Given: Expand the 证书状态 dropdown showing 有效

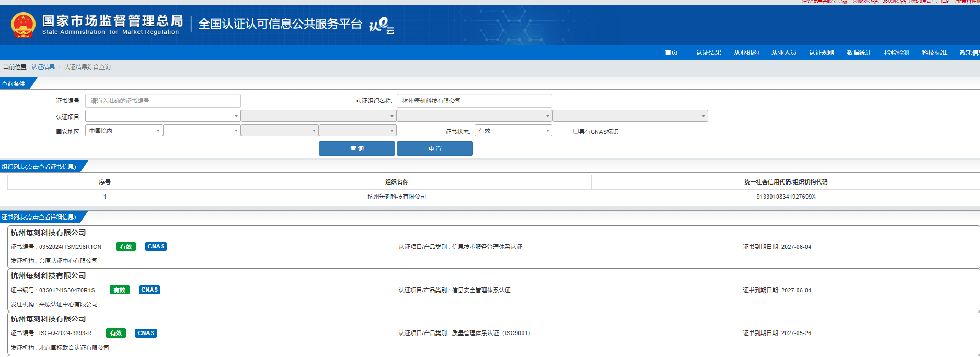Looking at the screenshot, I should 513,131.
